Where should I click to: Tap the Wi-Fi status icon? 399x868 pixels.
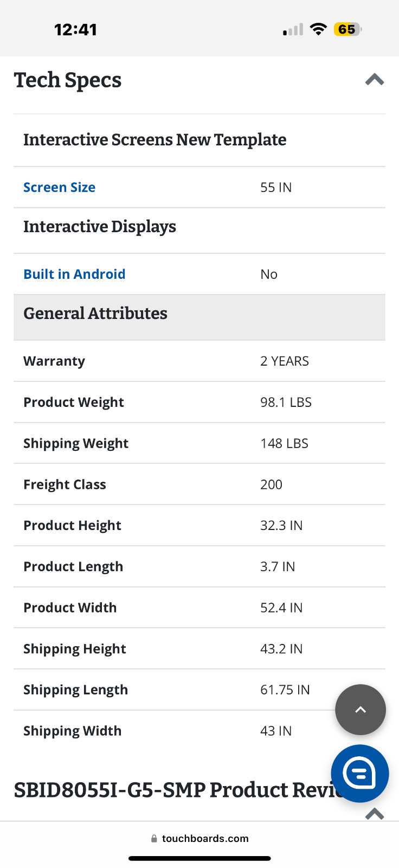coord(319,29)
